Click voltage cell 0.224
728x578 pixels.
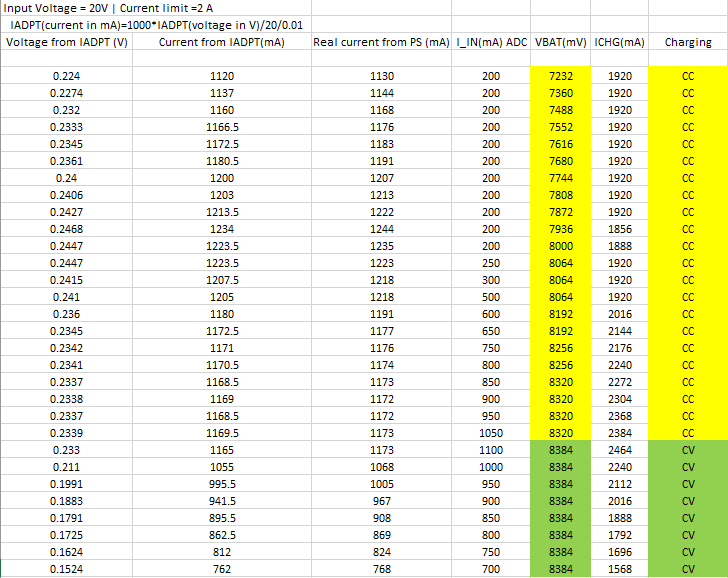[x=66, y=76]
